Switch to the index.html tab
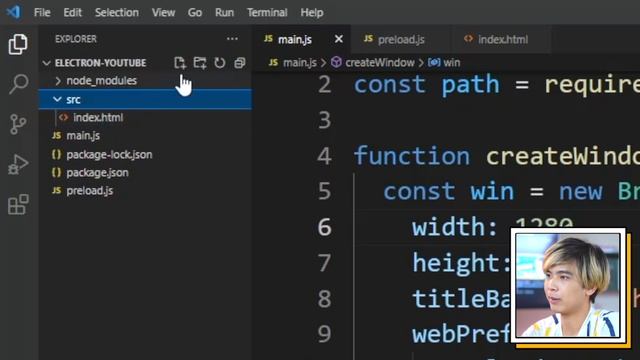Image resolution: width=640 pixels, height=360 pixels. click(502, 40)
